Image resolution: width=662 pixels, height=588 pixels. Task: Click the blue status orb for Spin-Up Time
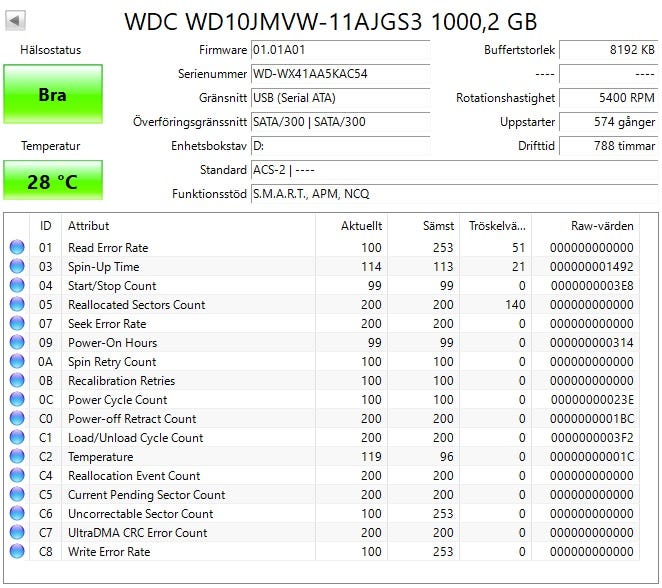click(x=17, y=266)
